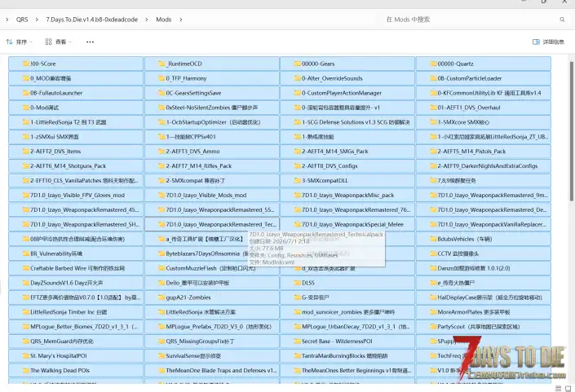Click MPLogue_Better_Biomes_7D2D_v1_3_1 folder name

tap(84, 327)
